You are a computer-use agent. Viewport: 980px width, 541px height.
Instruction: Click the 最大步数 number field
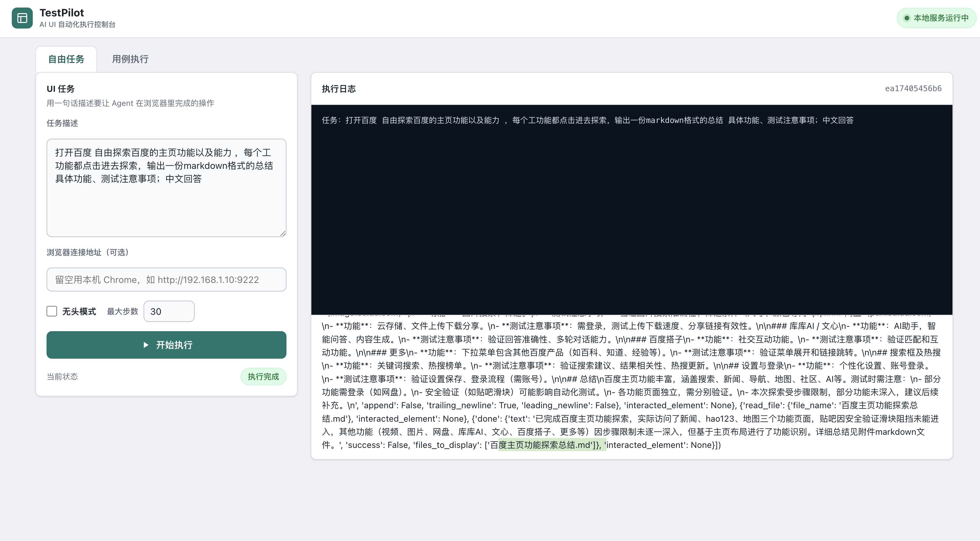coord(169,311)
